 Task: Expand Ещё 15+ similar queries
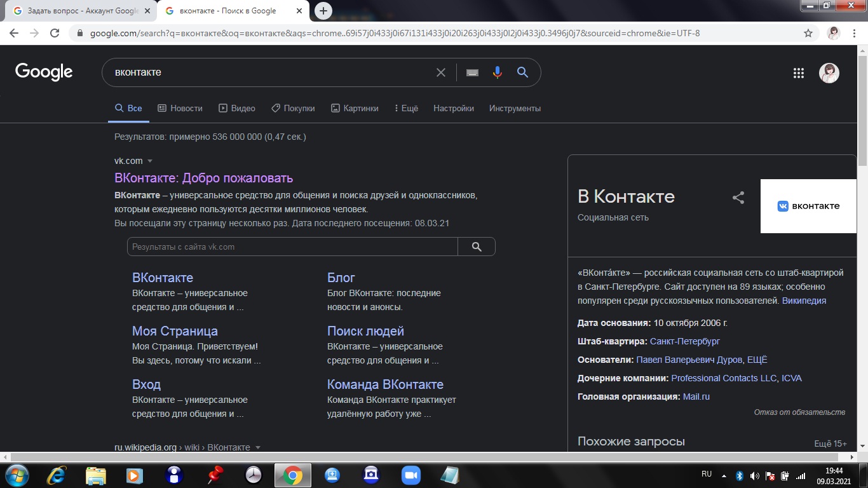point(831,444)
